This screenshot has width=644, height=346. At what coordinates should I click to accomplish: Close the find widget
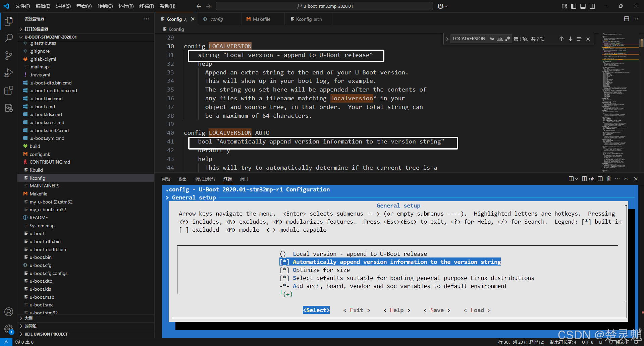pyautogui.click(x=588, y=39)
